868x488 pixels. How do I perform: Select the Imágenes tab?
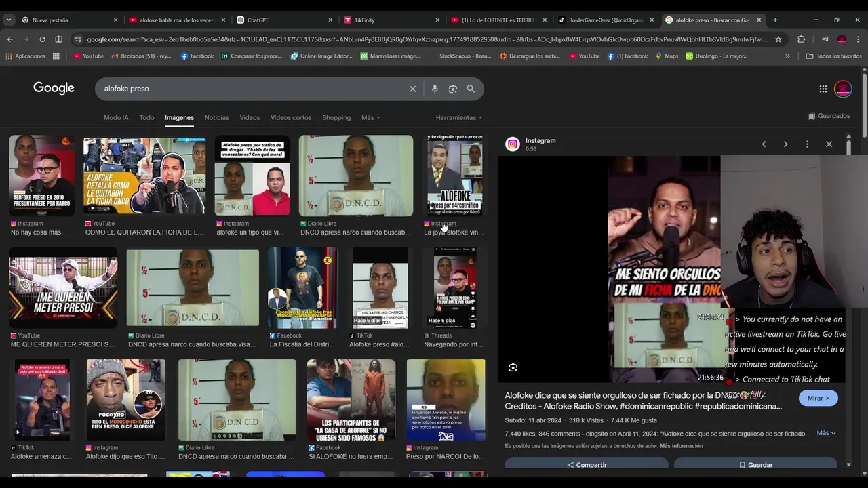point(179,117)
